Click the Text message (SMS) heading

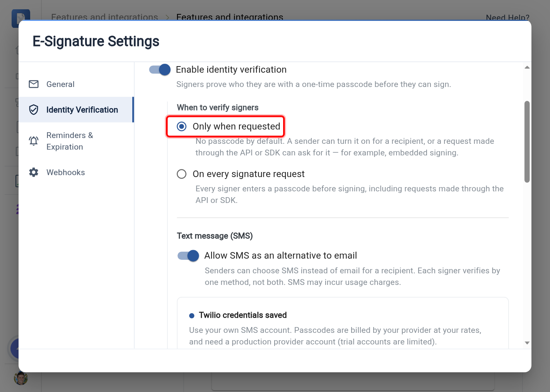click(x=215, y=236)
